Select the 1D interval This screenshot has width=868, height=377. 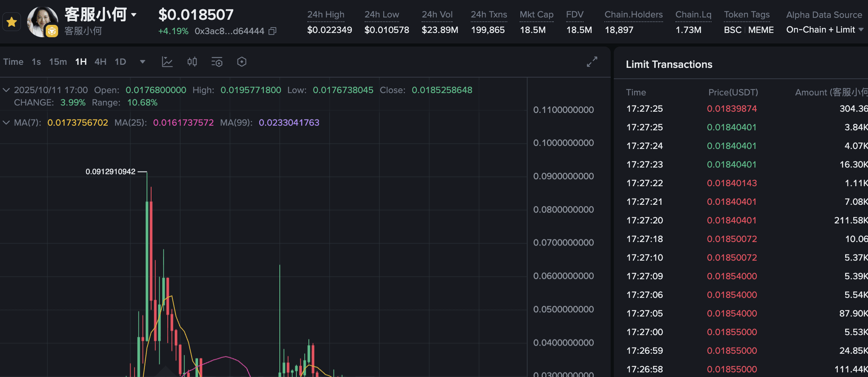[x=121, y=62]
